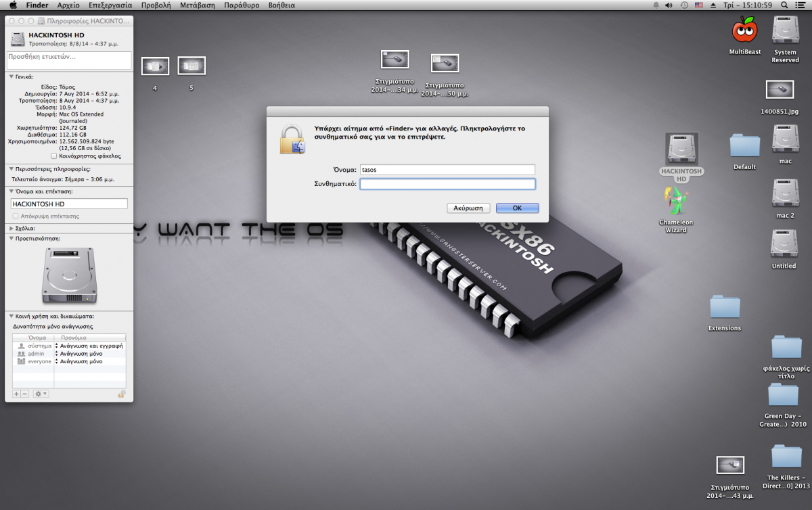Open Spotlight search magnifier
This screenshot has height=510, width=812.
784,5
